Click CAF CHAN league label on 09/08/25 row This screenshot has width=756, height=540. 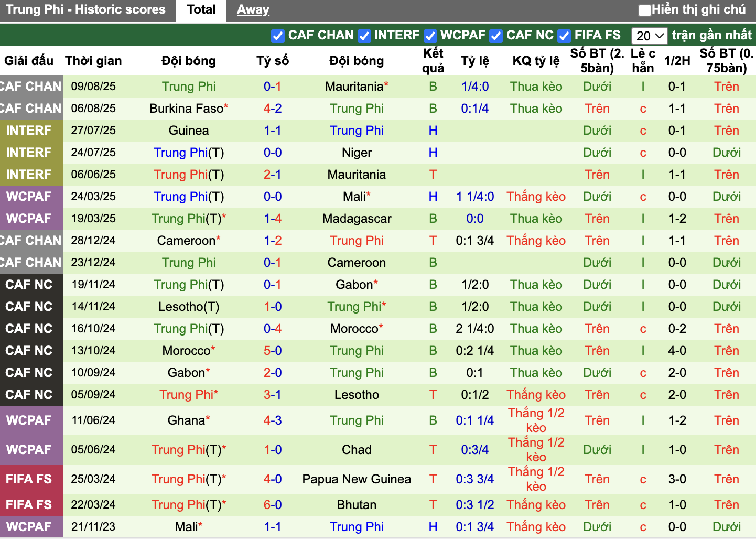click(31, 87)
